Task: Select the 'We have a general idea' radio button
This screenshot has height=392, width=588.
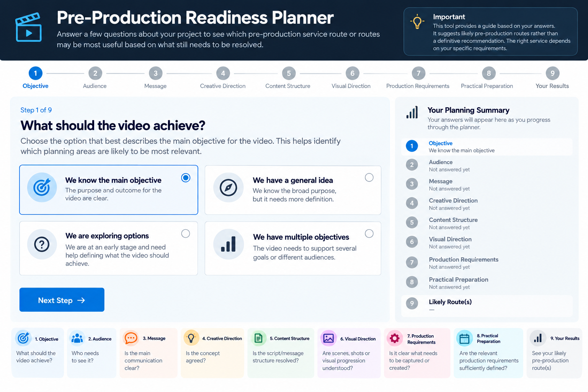Action: (369, 178)
